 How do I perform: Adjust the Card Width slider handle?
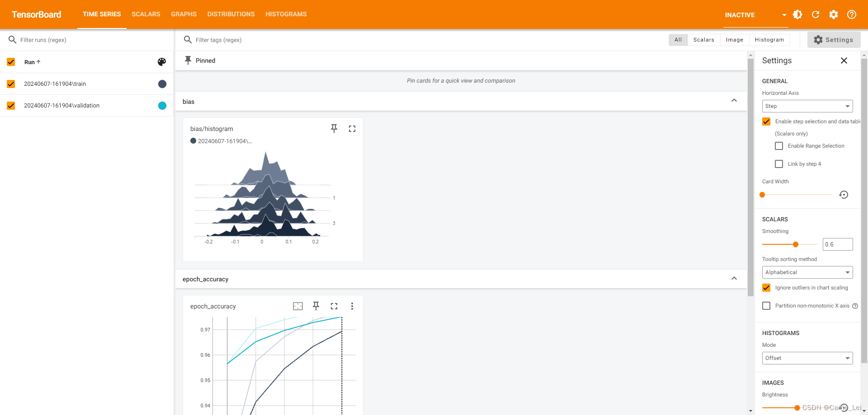(x=762, y=195)
